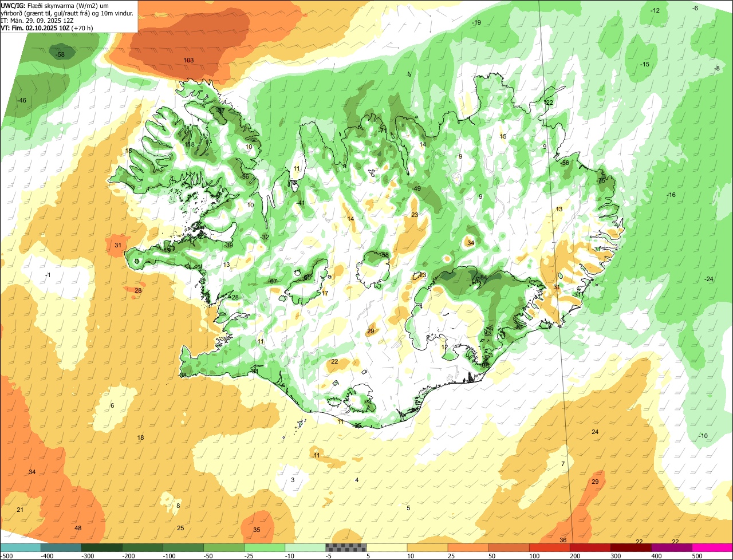Viewport: 733px width, 560px height.
Task: Click the -8 value on the map
Action: (x=716, y=68)
